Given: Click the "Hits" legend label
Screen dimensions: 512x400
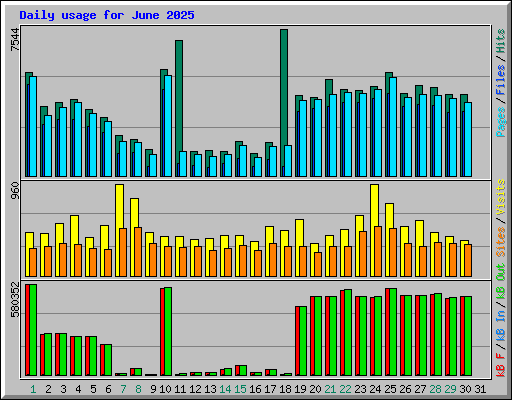Looking at the screenshot, I should (x=500, y=41).
